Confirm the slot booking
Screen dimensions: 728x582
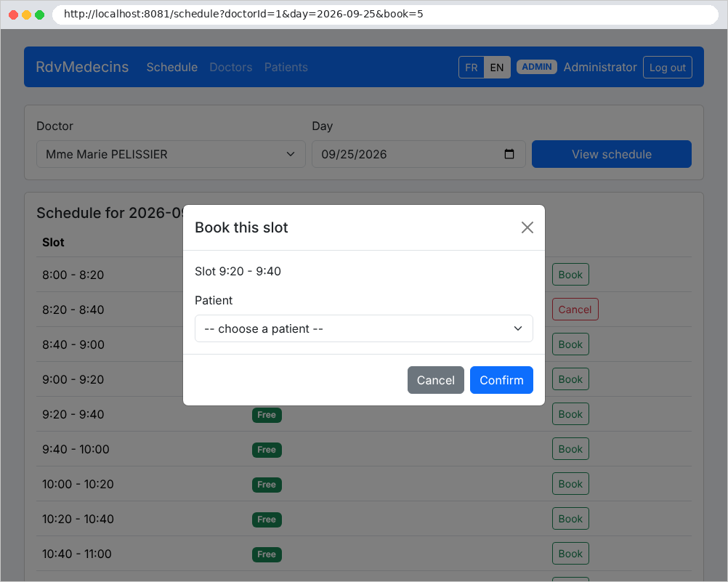tap(501, 380)
